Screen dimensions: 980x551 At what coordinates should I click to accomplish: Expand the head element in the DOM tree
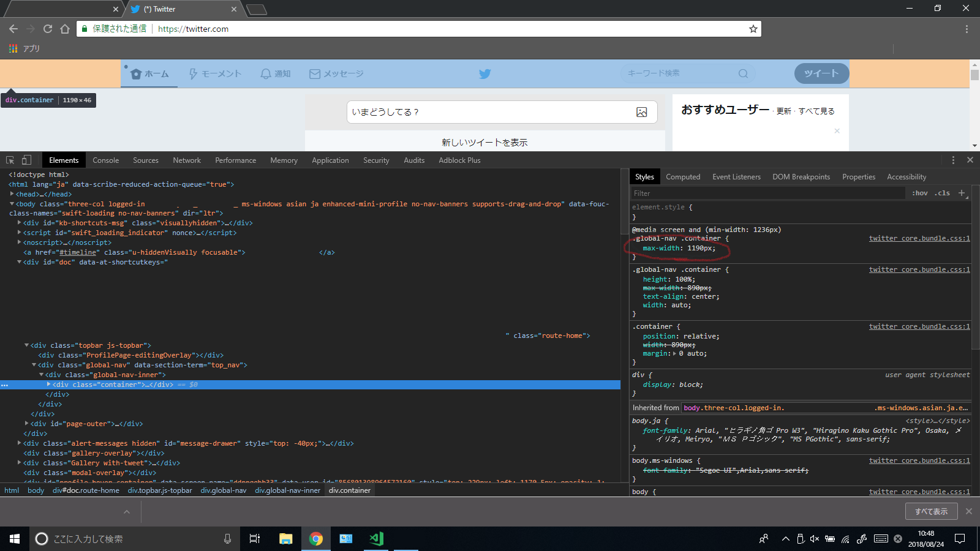(12, 194)
